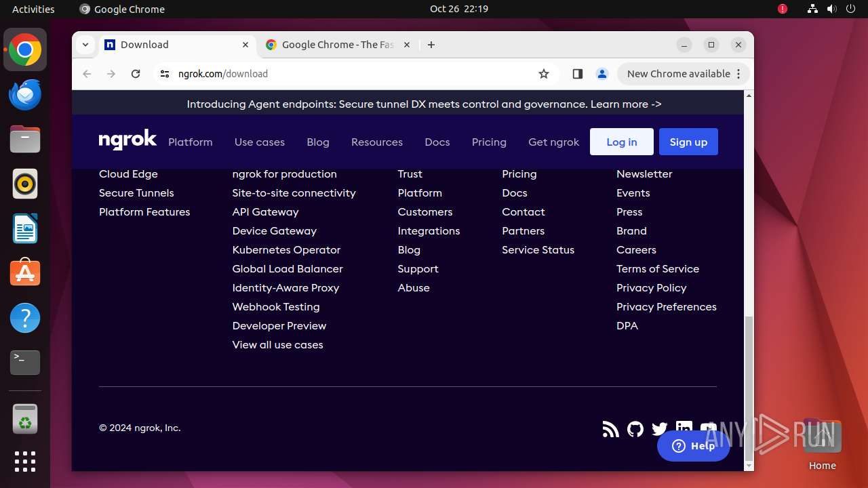Expand the Resources navigation menu
This screenshot has height=488, width=868.
pyautogui.click(x=377, y=142)
